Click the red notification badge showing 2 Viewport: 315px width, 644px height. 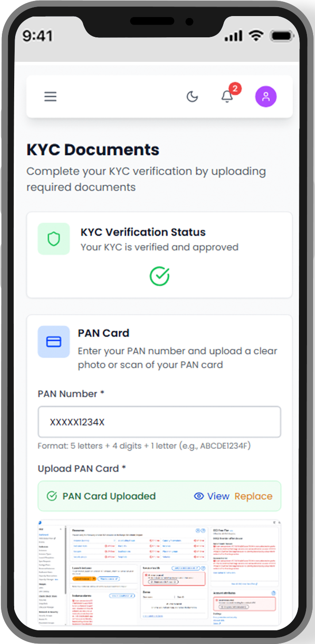(235, 88)
